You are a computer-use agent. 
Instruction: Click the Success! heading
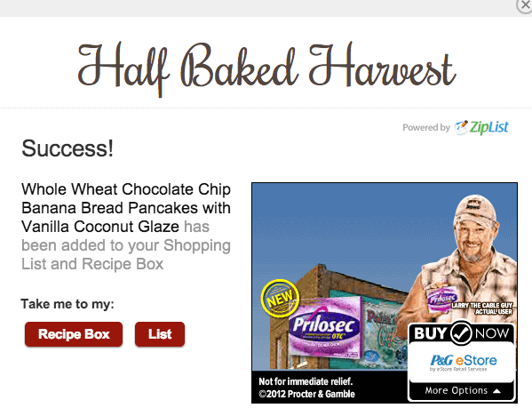pyautogui.click(x=67, y=148)
